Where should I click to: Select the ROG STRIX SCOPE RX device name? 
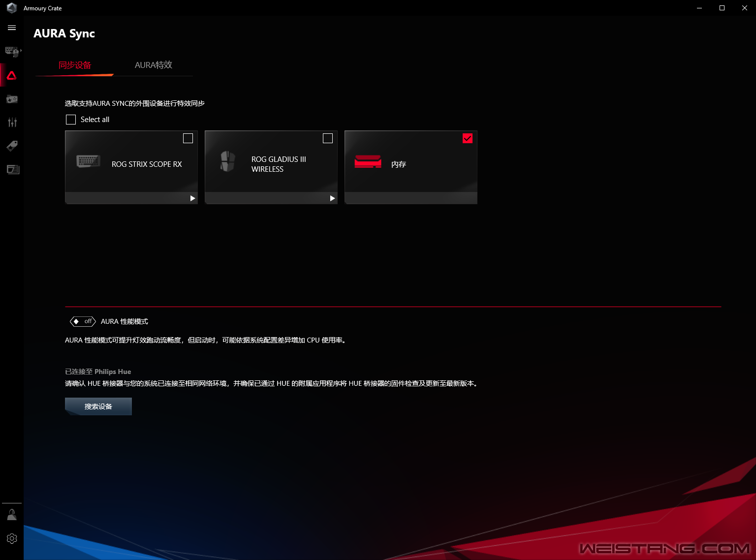[x=147, y=164]
